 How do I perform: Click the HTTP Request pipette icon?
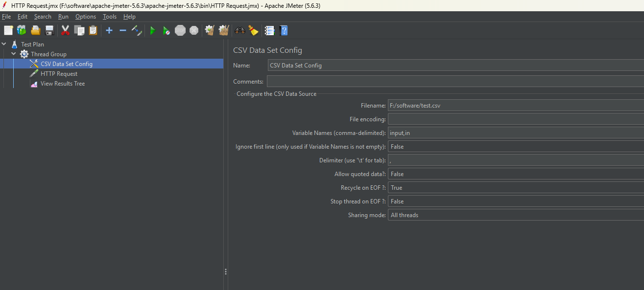[34, 73]
